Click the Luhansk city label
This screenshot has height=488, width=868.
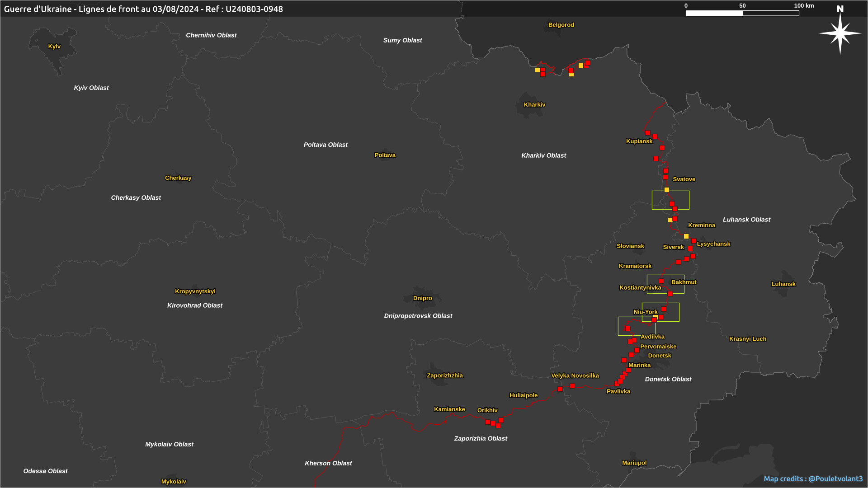coord(783,284)
